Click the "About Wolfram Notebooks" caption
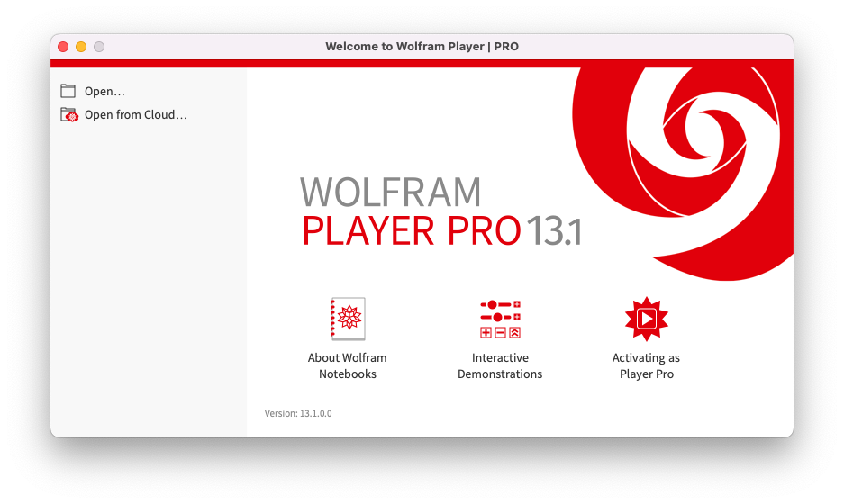The image size is (844, 504). tap(348, 365)
